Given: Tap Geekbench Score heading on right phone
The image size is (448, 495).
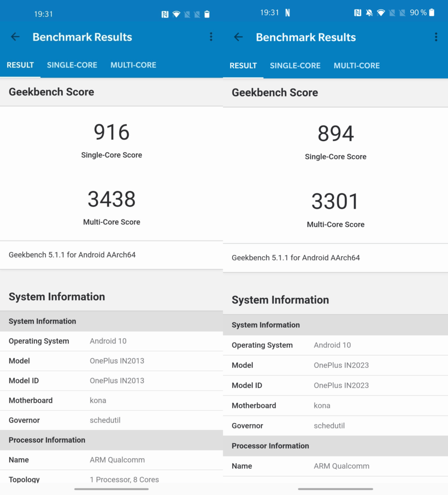Looking at the screenshot, I should pos(275,92).
